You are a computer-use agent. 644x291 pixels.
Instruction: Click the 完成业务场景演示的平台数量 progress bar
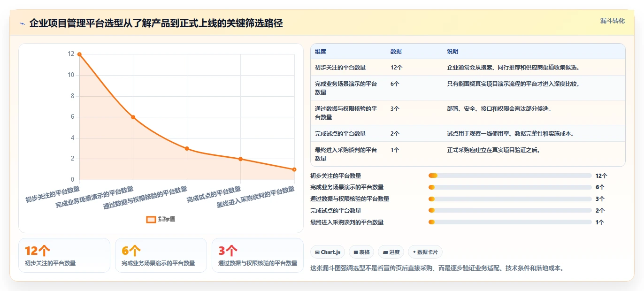pyautogui.click(x=510, y=187)
